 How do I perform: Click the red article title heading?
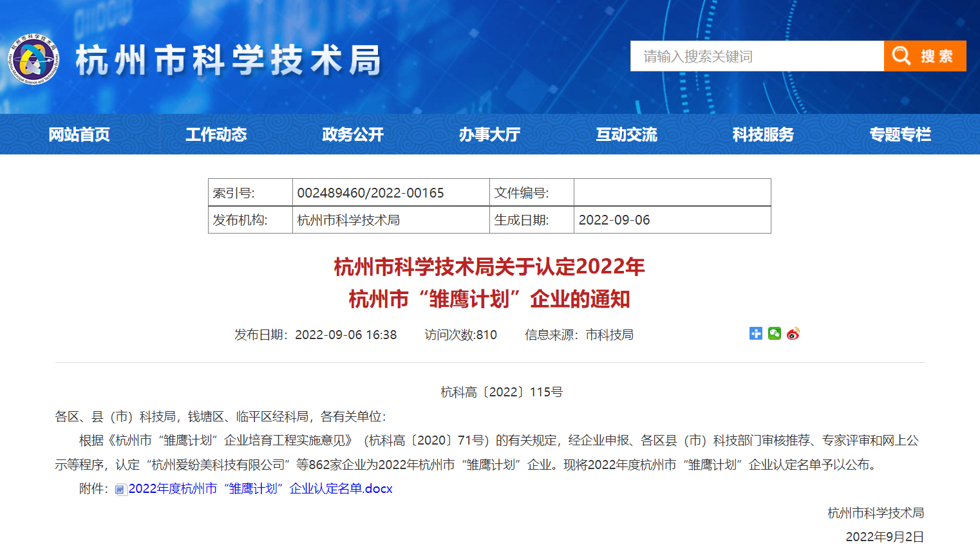click(489, 282)
